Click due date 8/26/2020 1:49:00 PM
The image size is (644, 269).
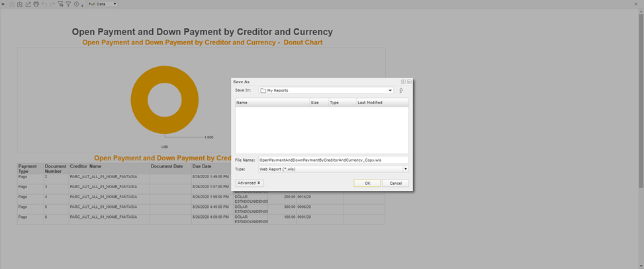click(x=210, y=176)
